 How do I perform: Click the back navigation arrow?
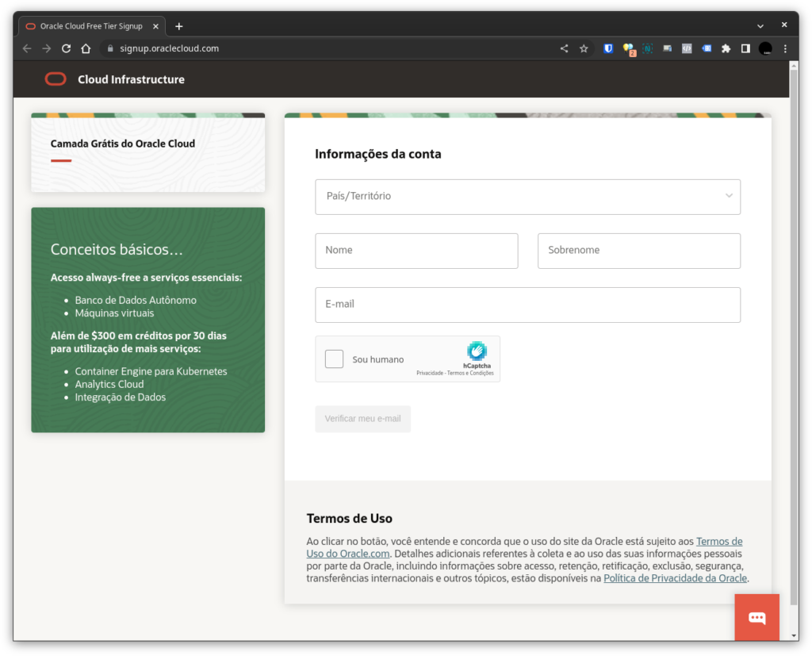[27, 48]
